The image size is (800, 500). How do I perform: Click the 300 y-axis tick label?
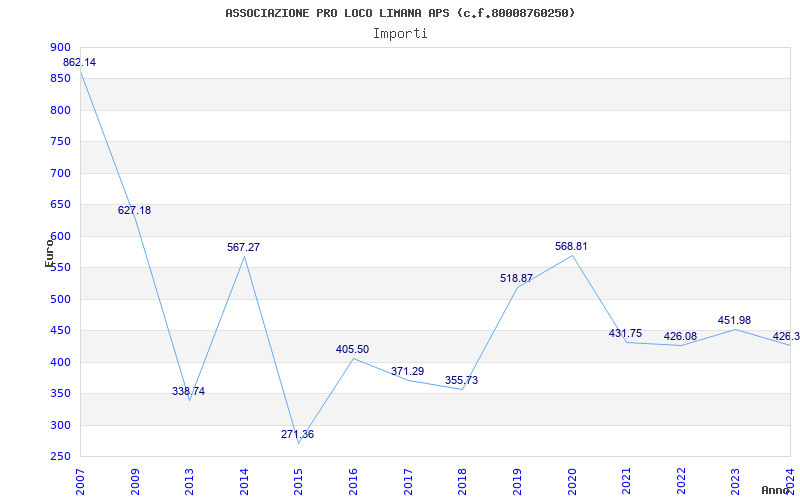[x=60, y=425]
